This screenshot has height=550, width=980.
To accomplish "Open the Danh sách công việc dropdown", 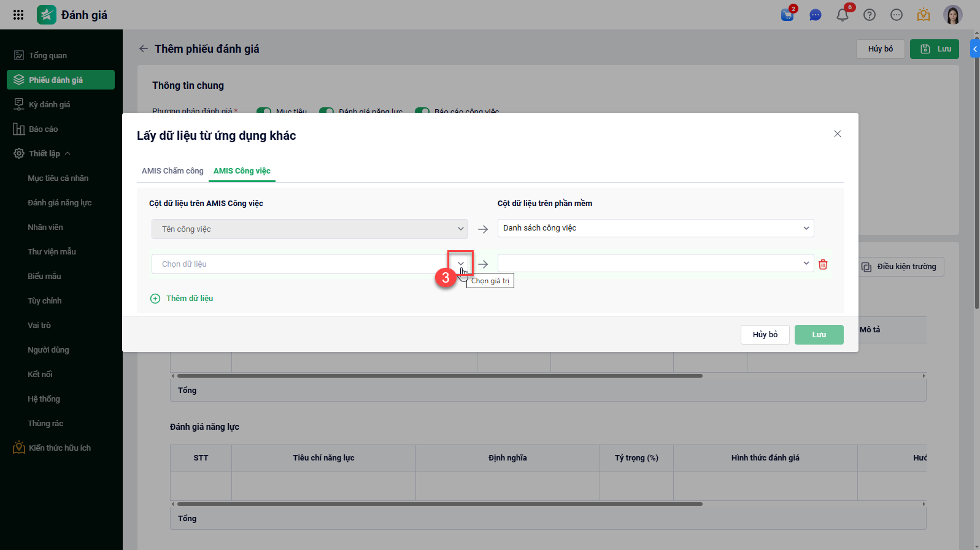I will pyautogui.click(x=656, y=228).
